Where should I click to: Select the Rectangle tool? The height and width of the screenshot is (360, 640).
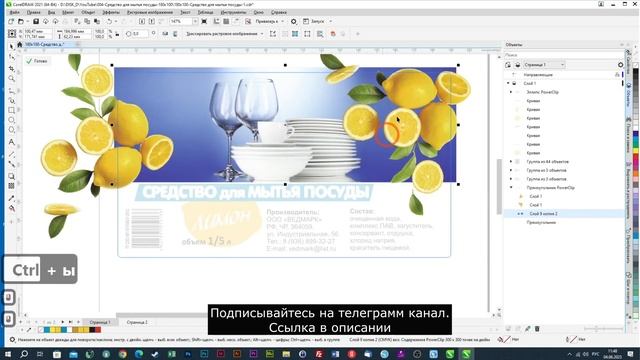coord(11,110)
